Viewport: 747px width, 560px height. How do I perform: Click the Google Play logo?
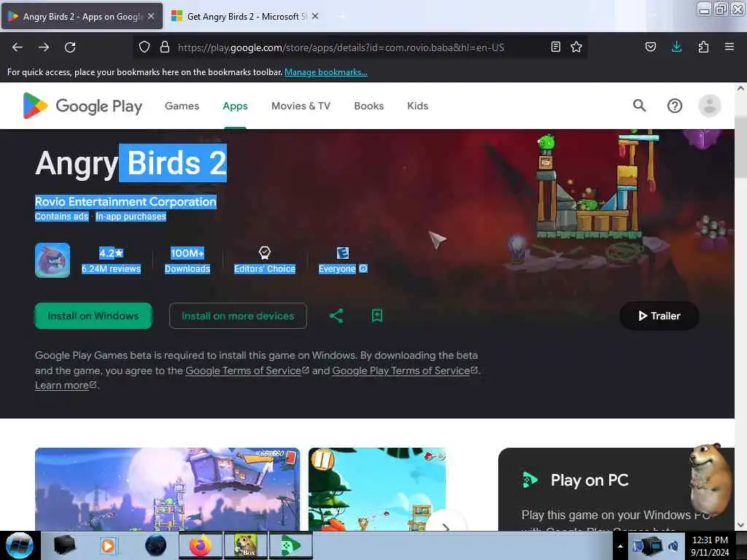click(x=83, y=106)
